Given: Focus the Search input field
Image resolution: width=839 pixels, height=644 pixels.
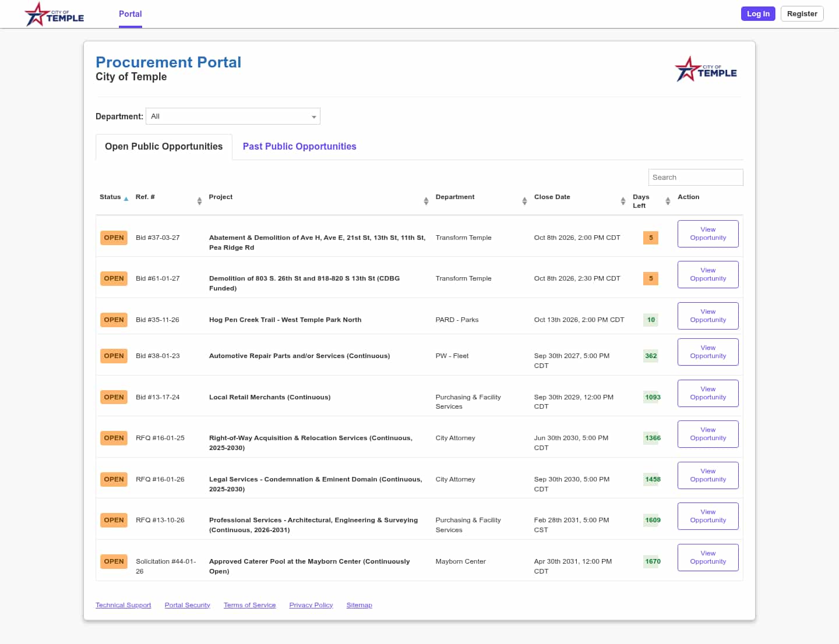Looking at the screenshot, I should 696,178.
